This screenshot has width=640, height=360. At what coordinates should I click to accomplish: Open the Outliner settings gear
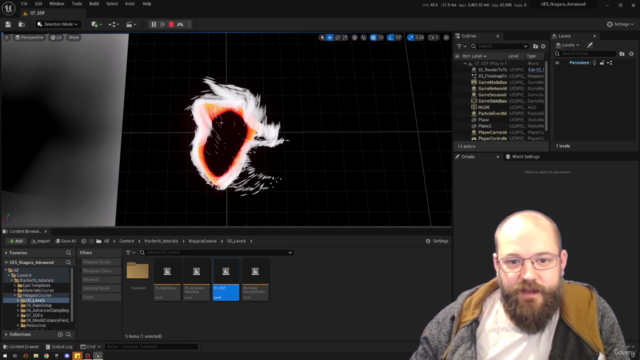(x=543, y=47)
